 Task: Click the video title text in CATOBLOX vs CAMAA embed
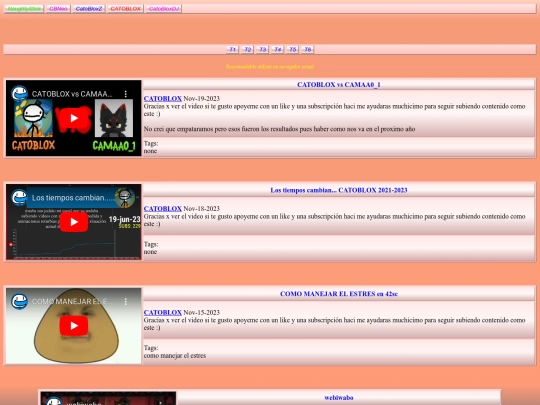click(72, 94)
